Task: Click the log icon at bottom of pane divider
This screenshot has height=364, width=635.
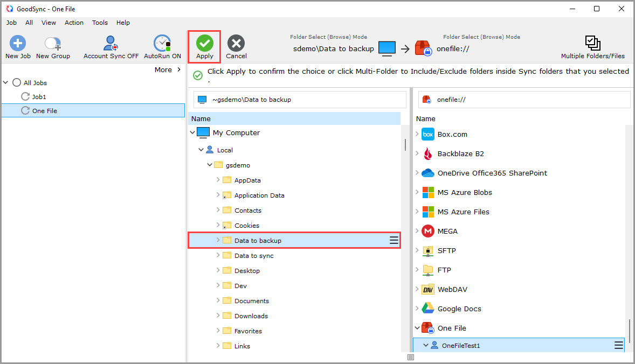Action: click(411, 357)
